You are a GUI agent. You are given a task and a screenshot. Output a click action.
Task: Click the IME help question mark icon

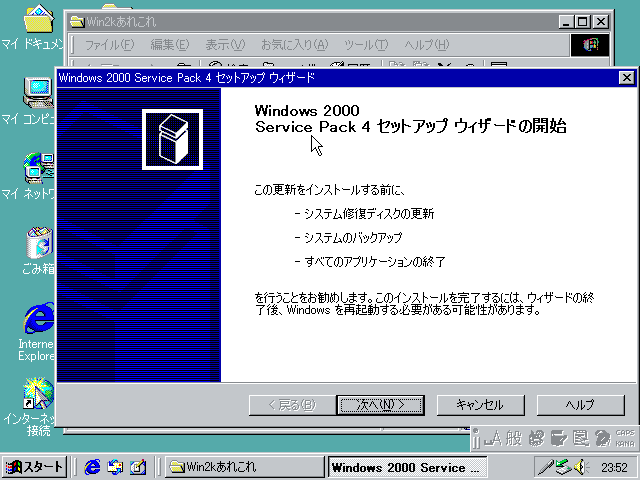point(602,439)
